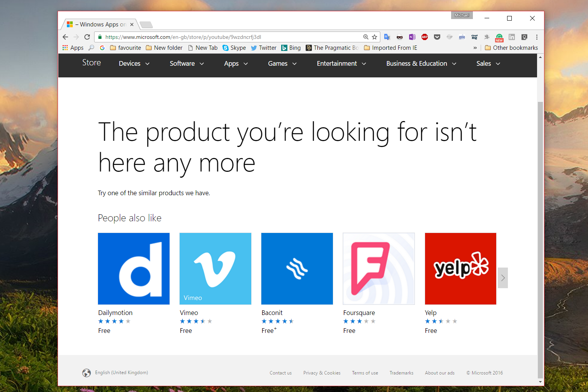The height and width of the screenshot is (392, 588).
Task: Open the Privacy & Cookies link
Action: (322, 373)
